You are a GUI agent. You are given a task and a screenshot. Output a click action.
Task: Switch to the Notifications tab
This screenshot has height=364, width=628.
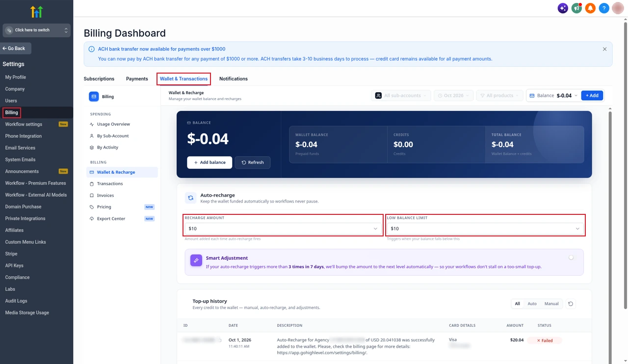click(234, 79)
